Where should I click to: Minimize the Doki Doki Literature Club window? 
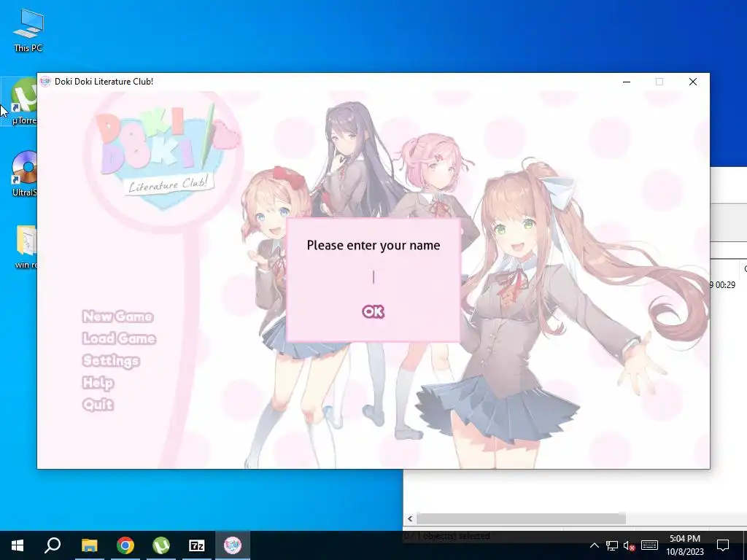point(627,82)
